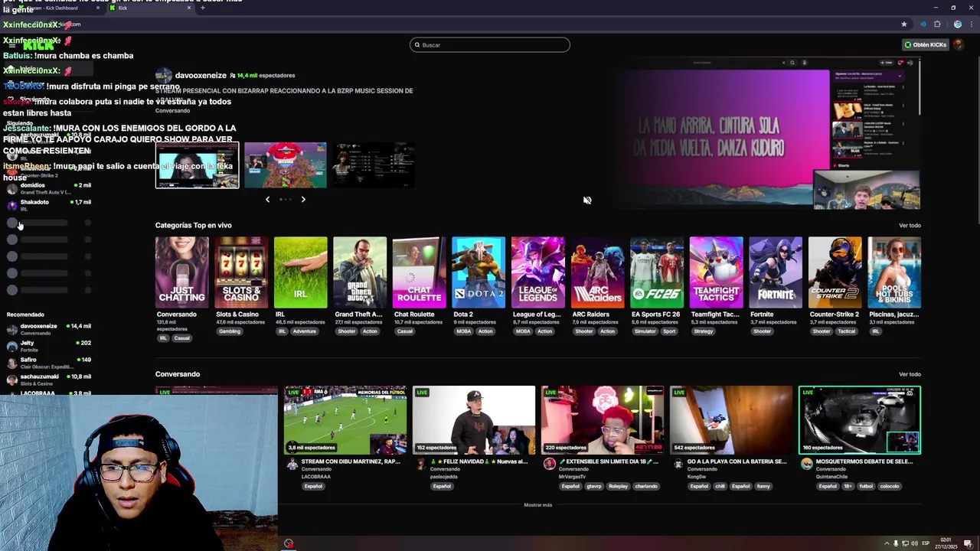The height and width of the screenshot is (551, 980).
Task: Open the Fortnite category cover
Action: point(775,272)
